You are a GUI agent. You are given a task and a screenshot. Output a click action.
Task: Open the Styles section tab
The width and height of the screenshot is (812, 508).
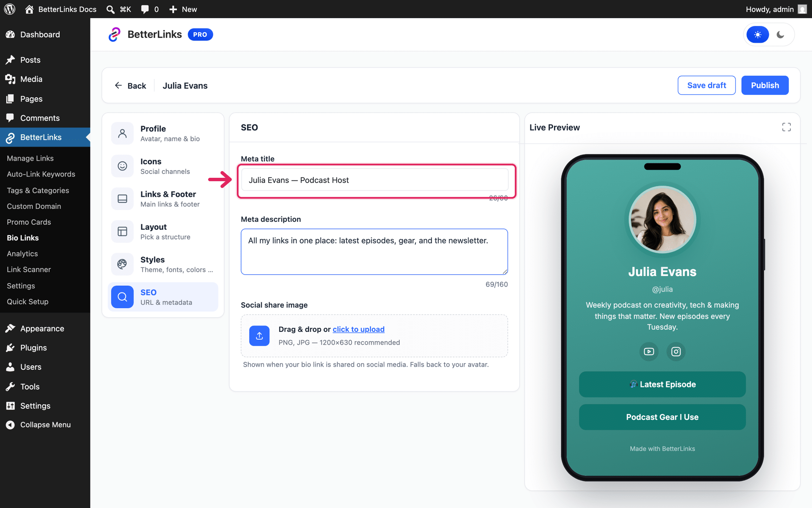point(163,264)
